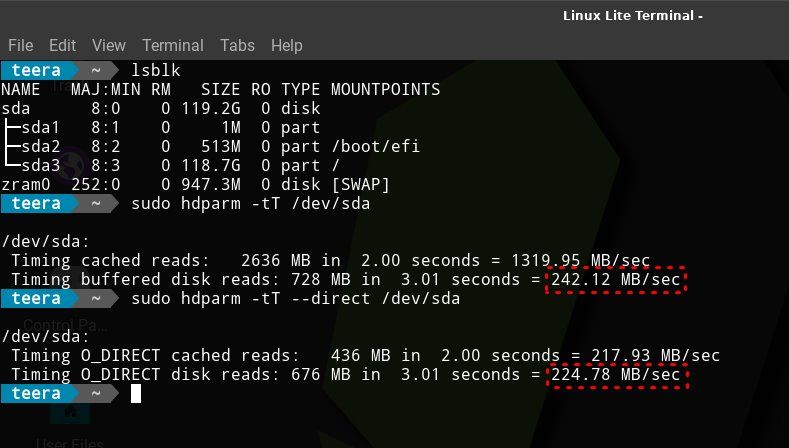Click the sda1 partition entry

[x=40, y=127]
